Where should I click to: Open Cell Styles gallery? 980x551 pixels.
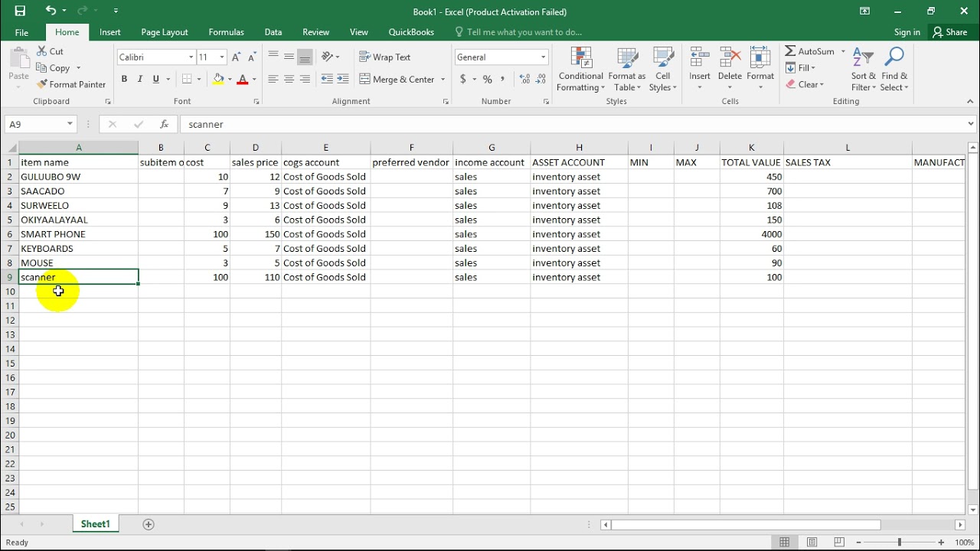click(663, 70)
